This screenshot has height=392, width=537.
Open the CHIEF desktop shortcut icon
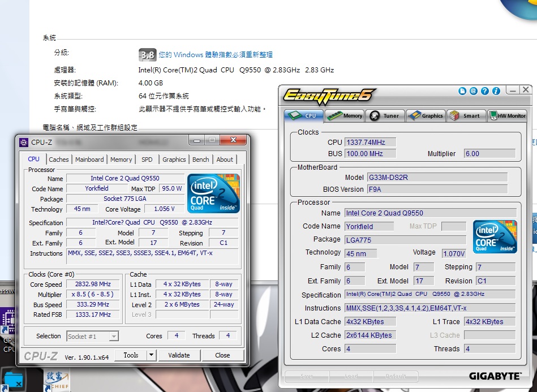(x=57, y=381)
